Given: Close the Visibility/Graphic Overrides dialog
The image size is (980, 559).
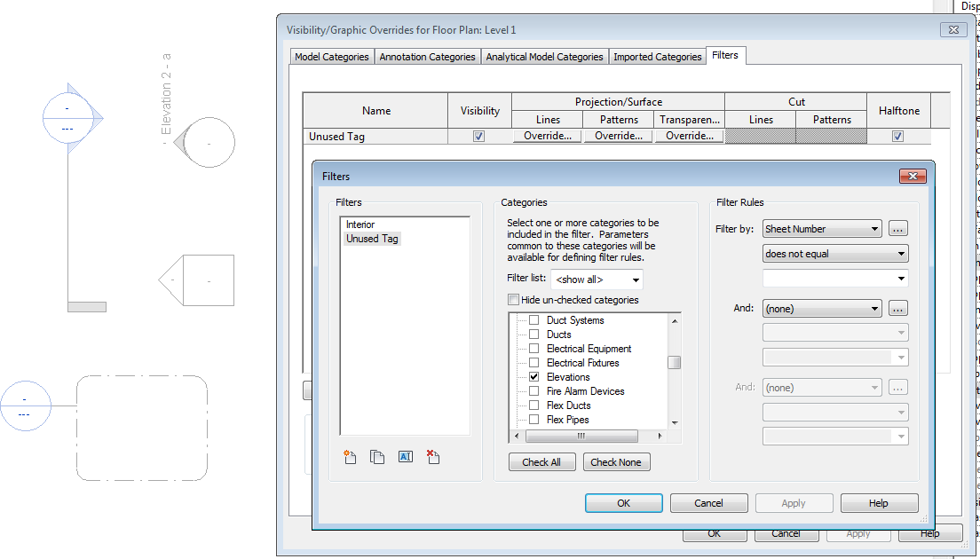Looking at the screenshot, I should pos(953,30).
